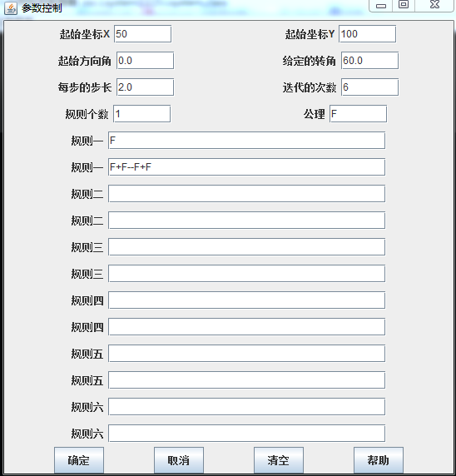This screenshot has height=476, width=456.
Task: Click the 确定 confirm button
Action: pos(79,460)
